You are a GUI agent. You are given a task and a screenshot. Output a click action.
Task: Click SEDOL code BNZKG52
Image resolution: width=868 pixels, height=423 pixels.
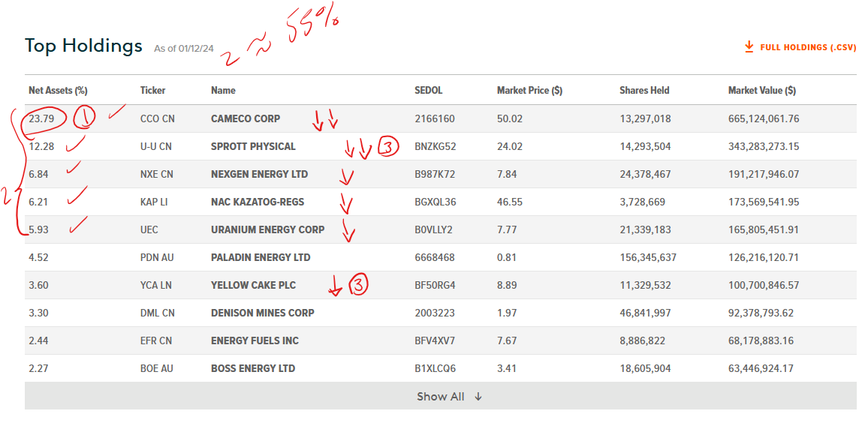tap(435, 146)
